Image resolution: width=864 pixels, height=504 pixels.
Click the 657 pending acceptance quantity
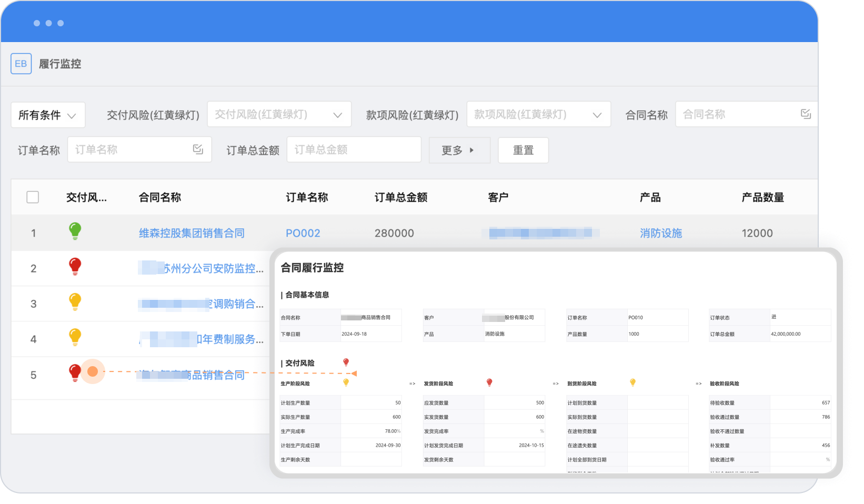coord(826,402)
